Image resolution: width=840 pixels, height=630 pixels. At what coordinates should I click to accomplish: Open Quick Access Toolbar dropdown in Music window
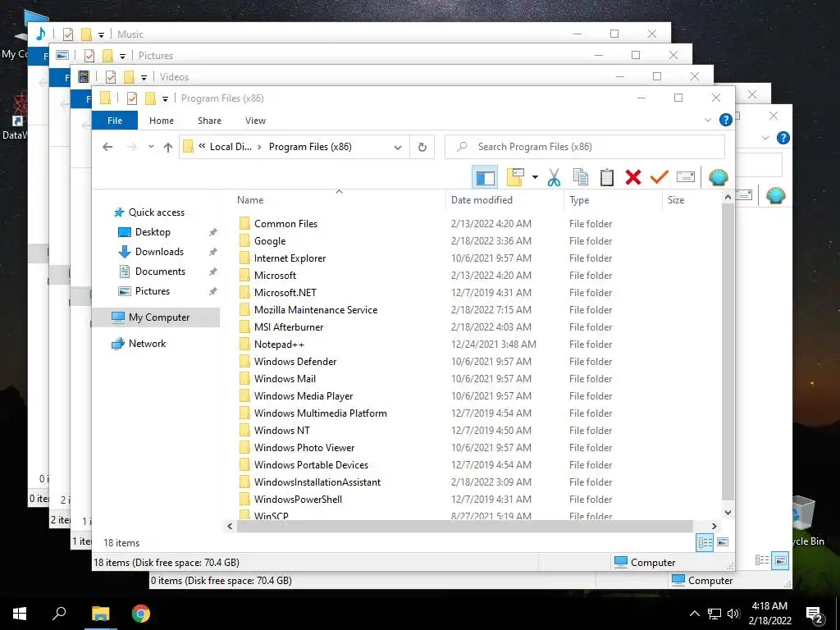101,34
